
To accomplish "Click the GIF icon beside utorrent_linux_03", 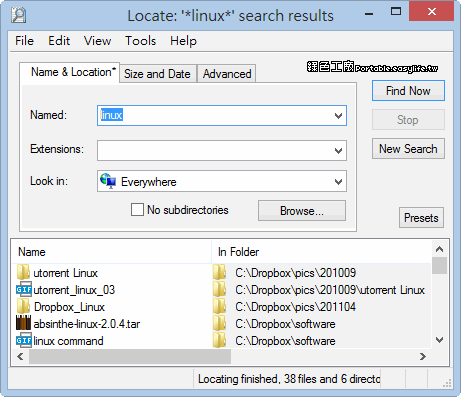I will 24,289.
